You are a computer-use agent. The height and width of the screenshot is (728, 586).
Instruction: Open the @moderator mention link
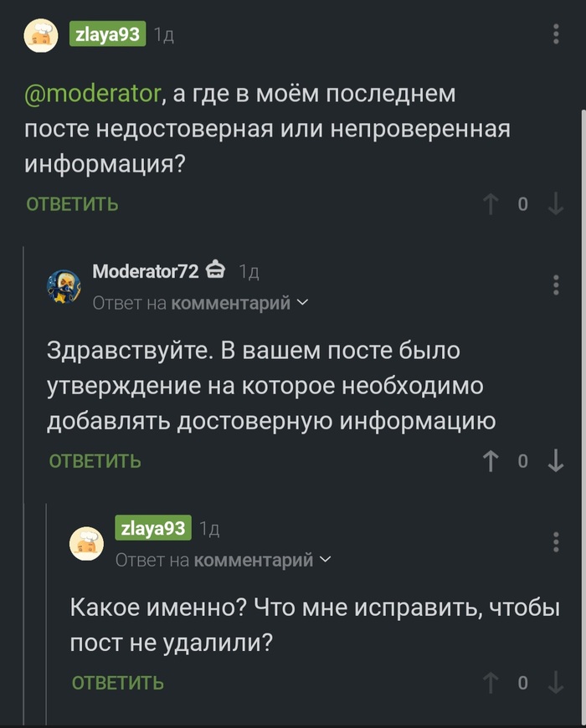pos(92,93)
